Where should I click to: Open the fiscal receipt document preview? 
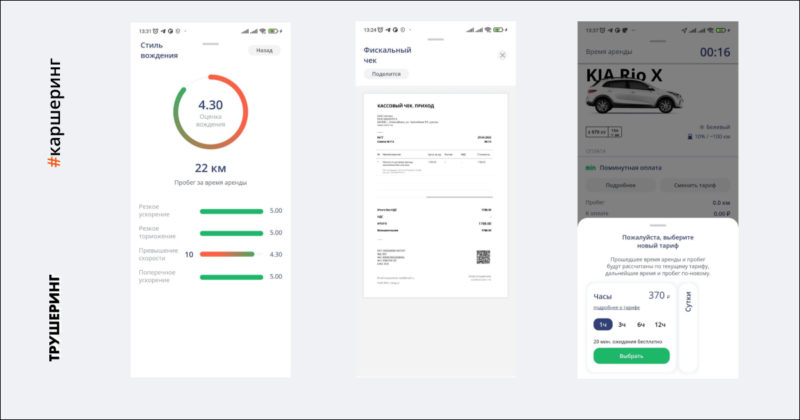pyautogui.click(x=435, y=195)
